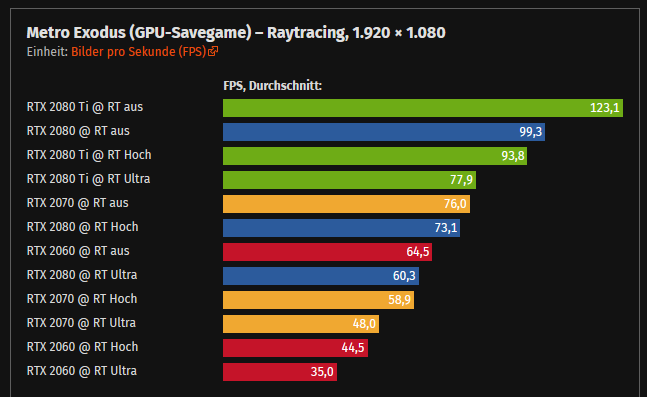Click the green bar showing 123,1
647x397 pixels.
pos(423,108)
